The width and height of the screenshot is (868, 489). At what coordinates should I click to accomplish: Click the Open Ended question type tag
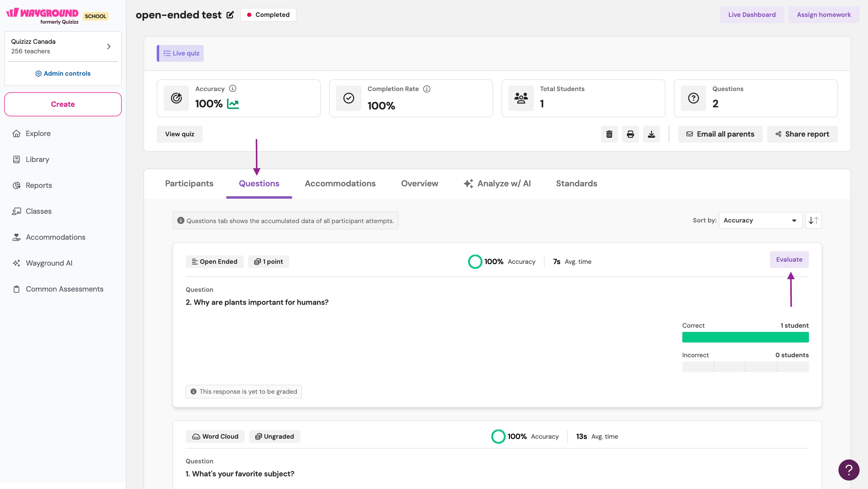point(214,261)
